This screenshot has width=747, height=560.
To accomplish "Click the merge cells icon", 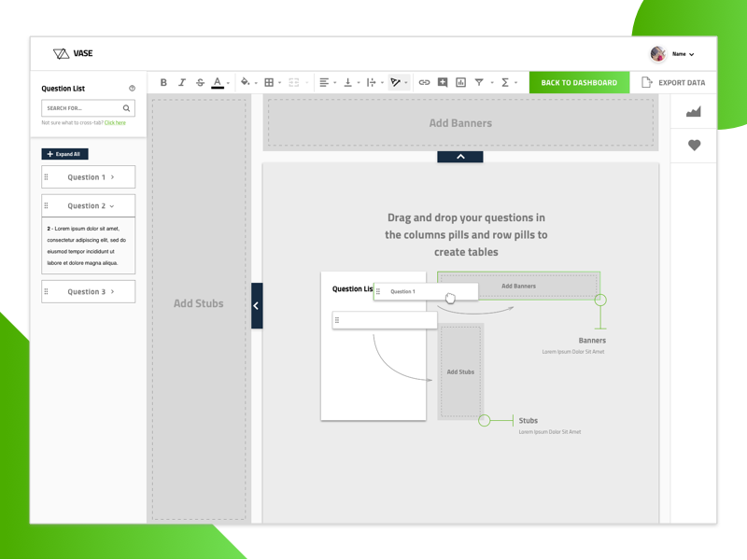I will (294, 82).
